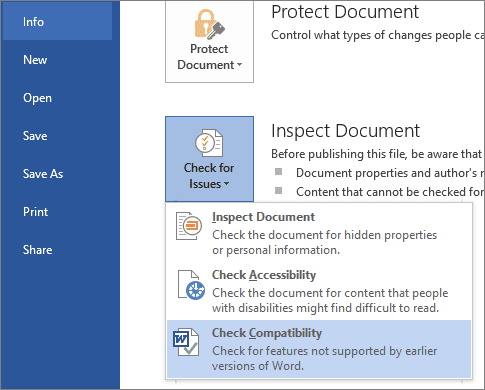Choose Check Compatibility menu entry title

(267, 333)
